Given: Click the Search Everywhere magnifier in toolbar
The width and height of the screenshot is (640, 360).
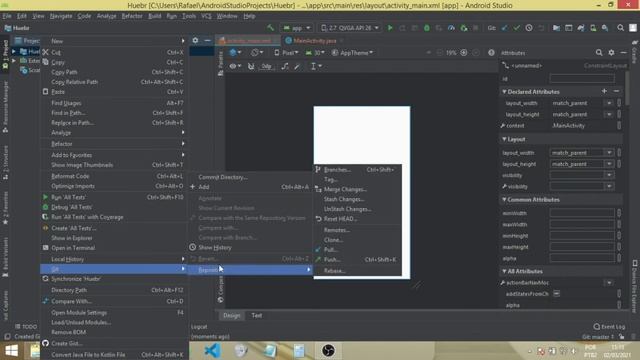Looking at the screenshot, I should tap(620, 28).
